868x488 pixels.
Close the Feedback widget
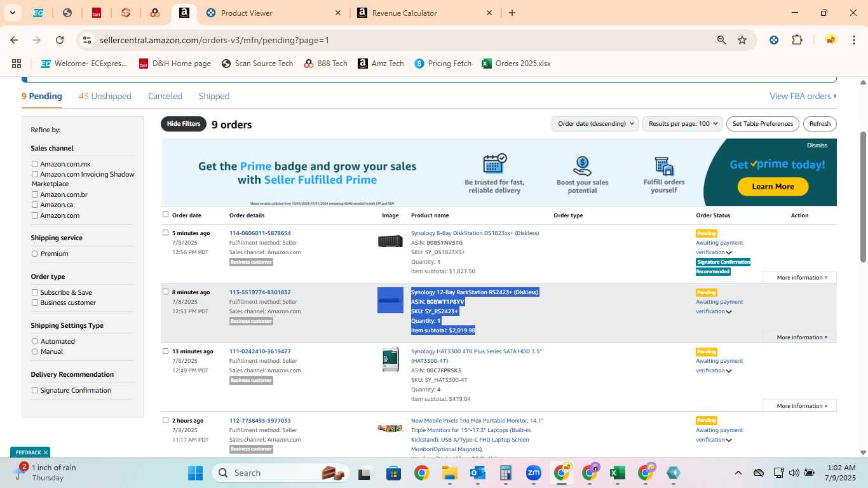click(x=46, y=452)
